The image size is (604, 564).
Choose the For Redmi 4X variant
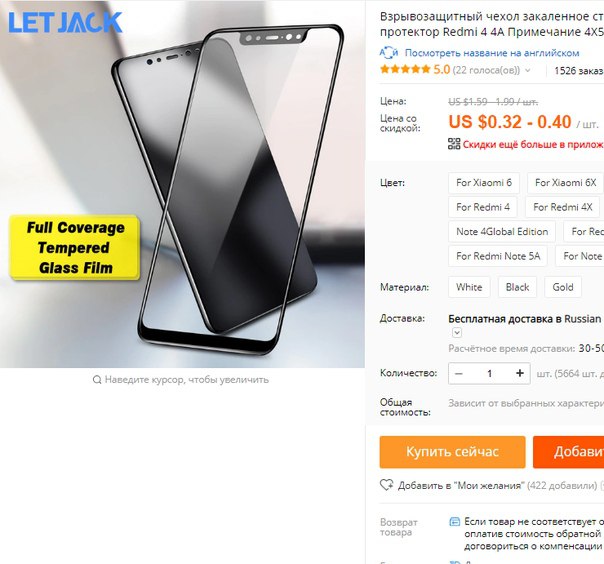562,207
